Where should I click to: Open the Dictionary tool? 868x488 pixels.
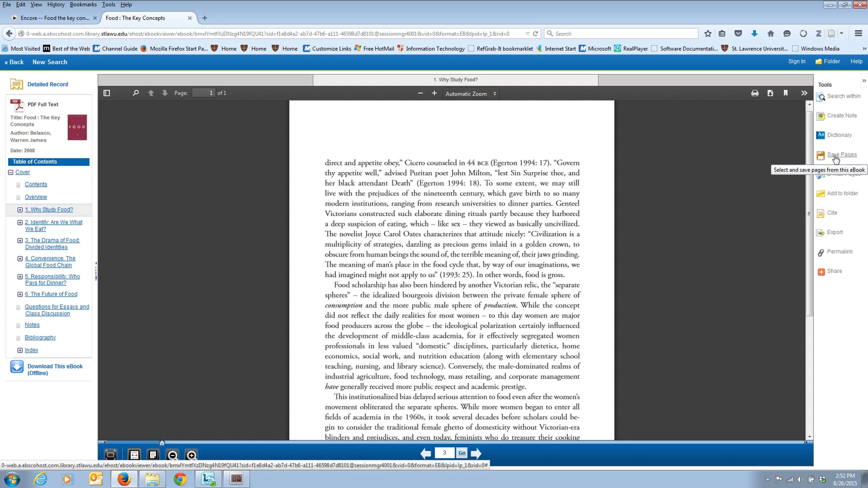(x=839, y=135)
